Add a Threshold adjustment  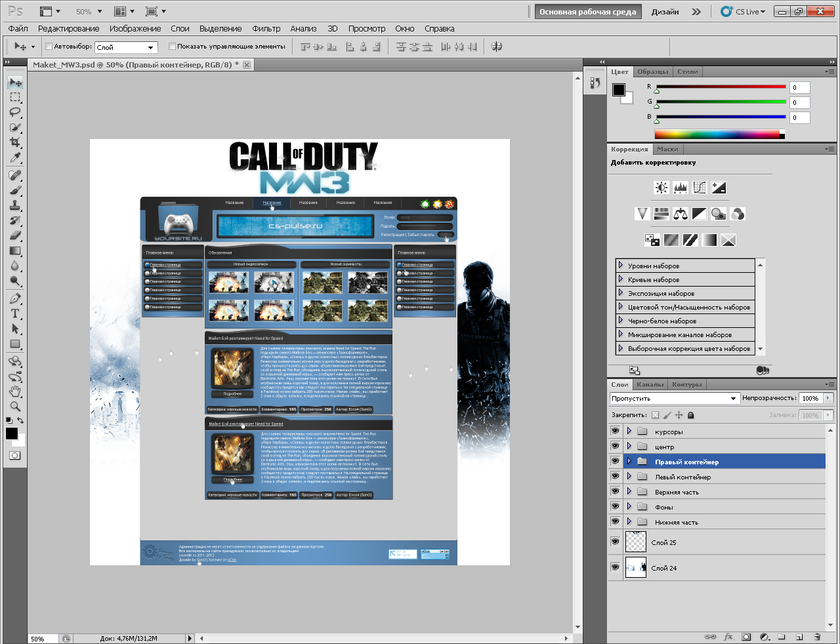[690, 240]
